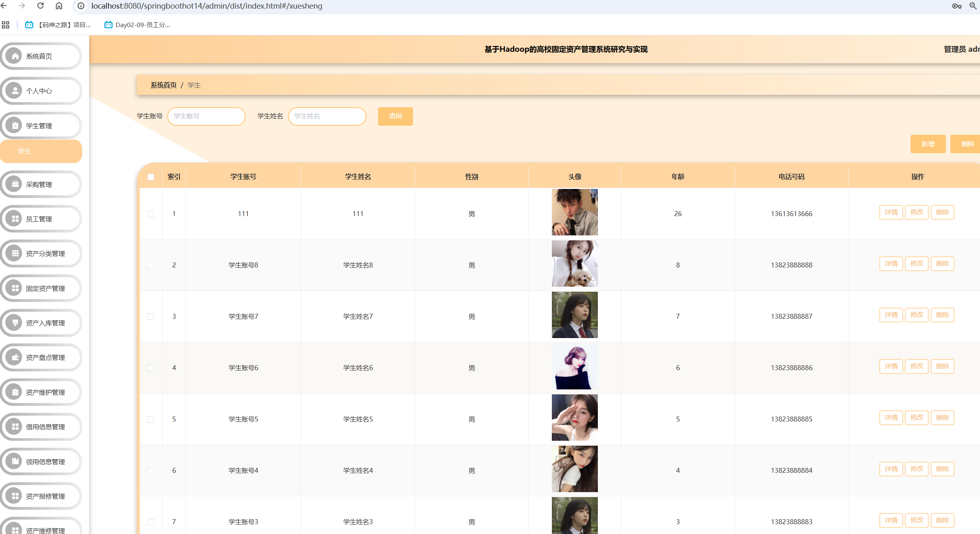Open 详情 for 学生账号6
Image resolution: width=980 pixels, height=534 pixels.
[891, 366]
